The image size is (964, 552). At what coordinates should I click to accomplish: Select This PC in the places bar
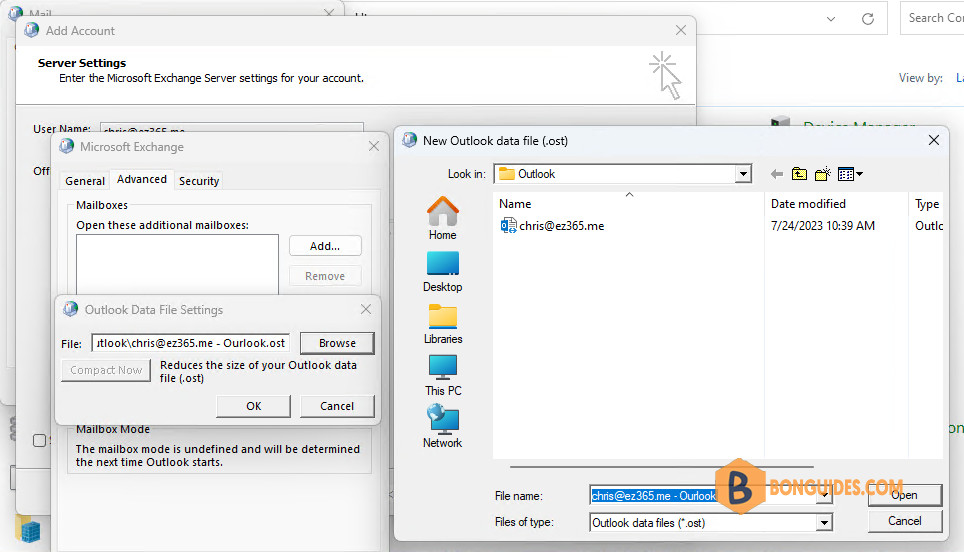443,376
